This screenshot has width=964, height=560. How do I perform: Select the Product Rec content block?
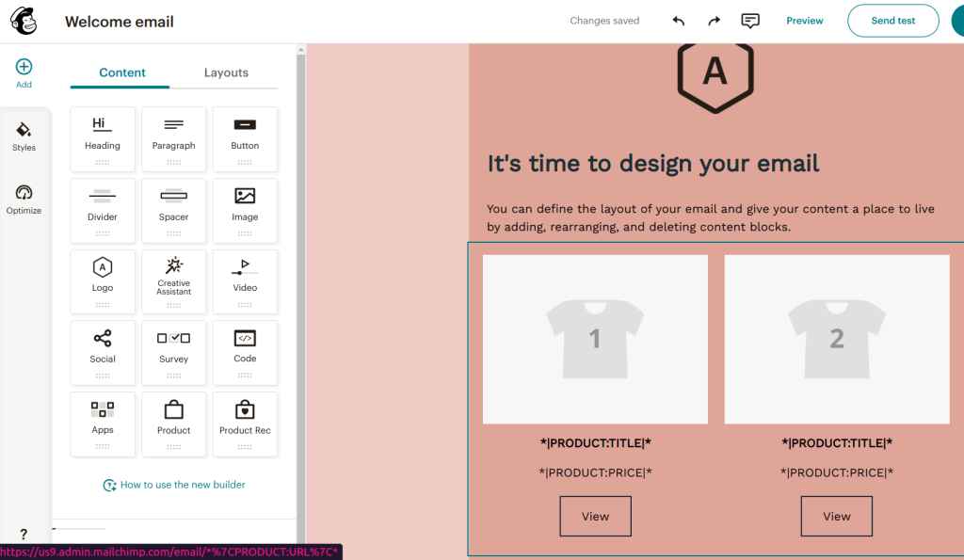click(245, 424)
